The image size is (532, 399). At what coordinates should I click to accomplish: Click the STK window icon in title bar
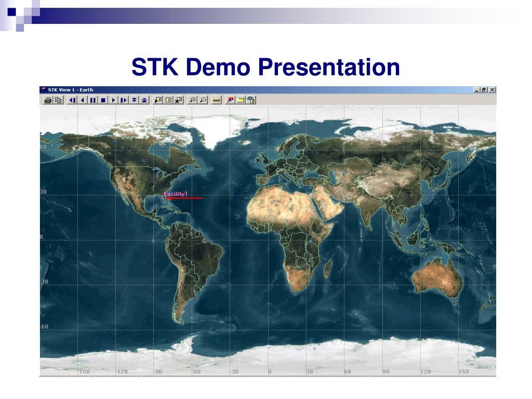pyautogui.click(x=44, y=90)
